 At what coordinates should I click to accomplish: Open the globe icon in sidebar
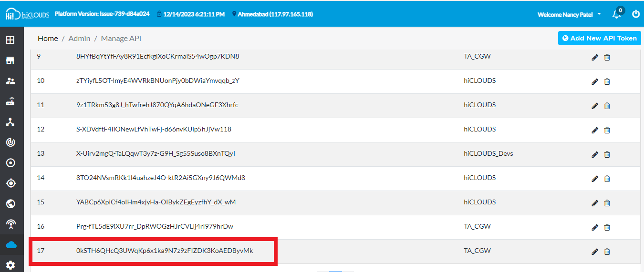tap(10, 204)
